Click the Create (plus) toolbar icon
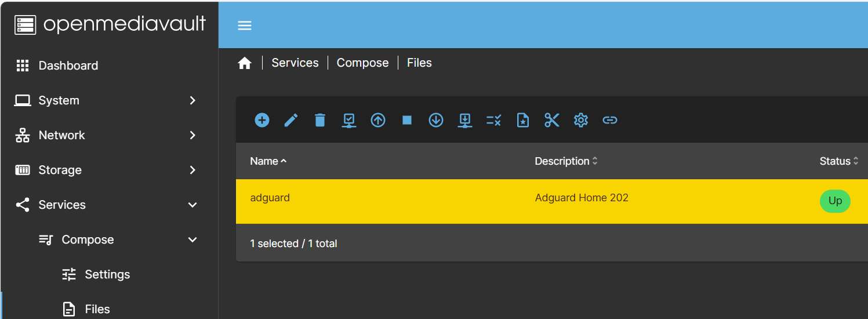868x319 pixels. click(262, 120)
